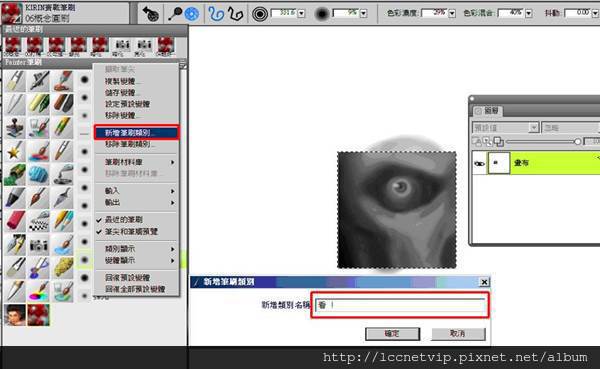The image size is (600, 369).
Task: Pick the checkerboard pattern pen category
Action: coord(38,221)
